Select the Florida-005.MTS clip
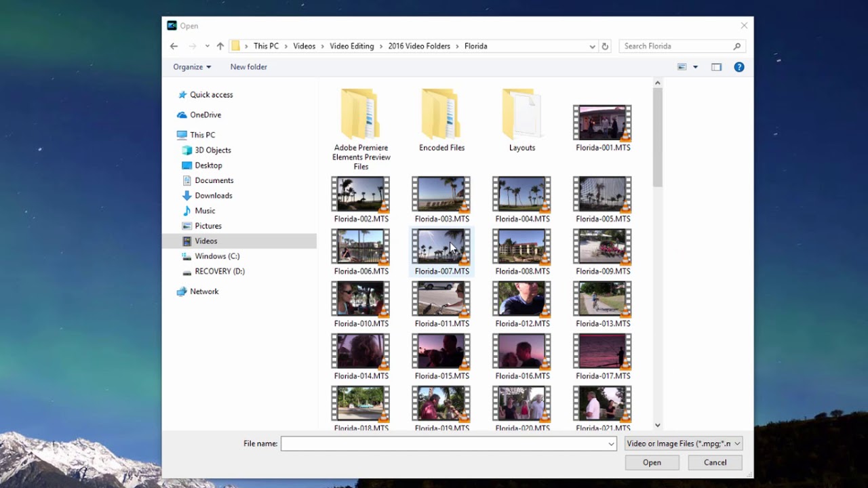Screen dimensions: 868x488 pos(602,199)
